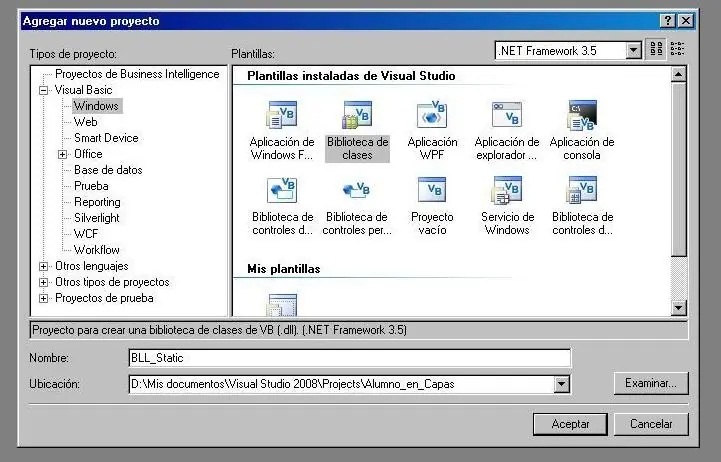721x462 pixels.
Task: Click the Servicio de Windows label text
Action: point(507,223)
